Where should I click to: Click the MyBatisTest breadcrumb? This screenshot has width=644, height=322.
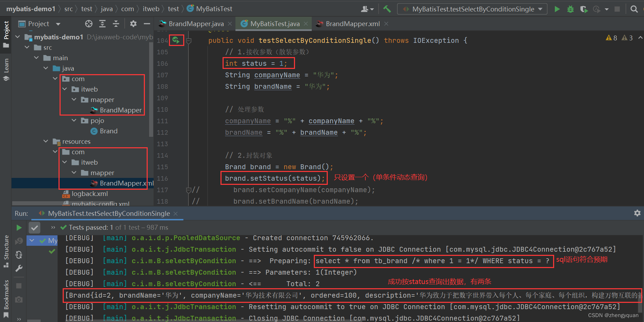209,9
